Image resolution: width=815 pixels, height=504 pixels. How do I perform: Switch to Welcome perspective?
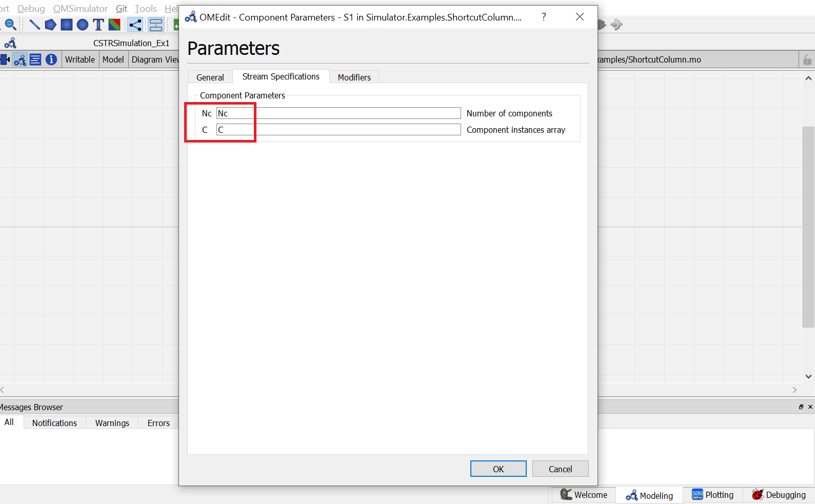(x=584, y=495)
